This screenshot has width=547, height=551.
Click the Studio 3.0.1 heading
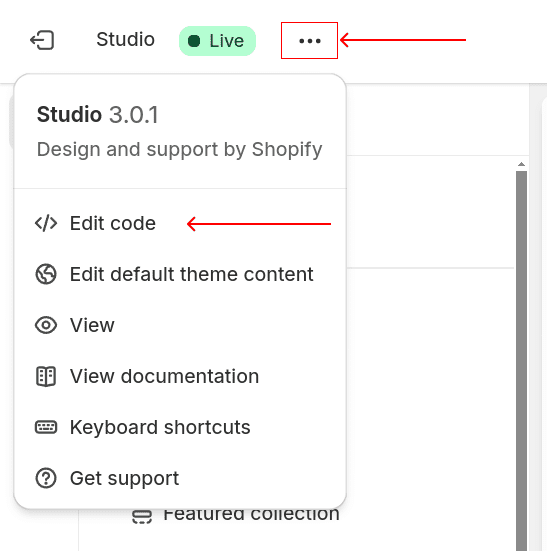click(x=98, y=115)
